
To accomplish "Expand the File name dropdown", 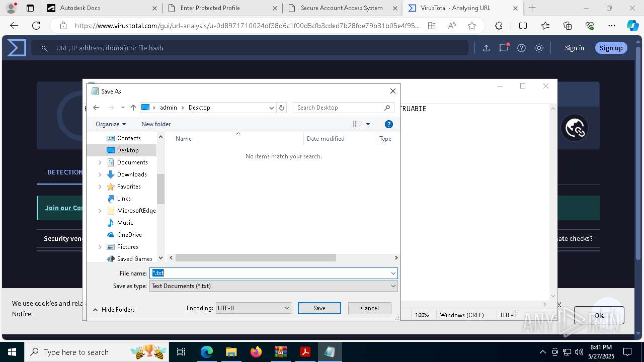I will click(x=393, y=274).
